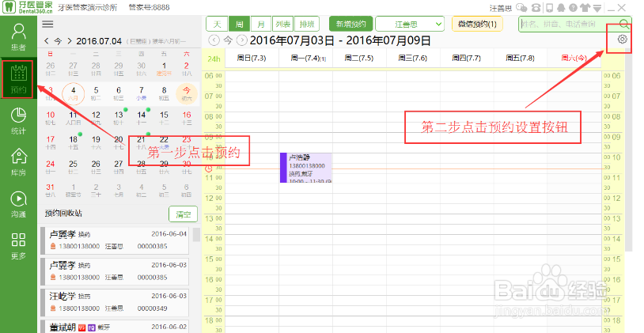Open the 患者 (Patients) sidebar section
Screen dimensions: 644x333
[18, 37]
